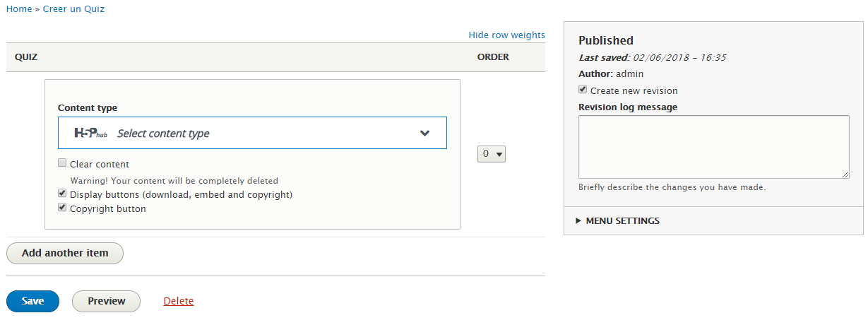
Task: Open the Select content type dropdown
Action: coord(252,133)
